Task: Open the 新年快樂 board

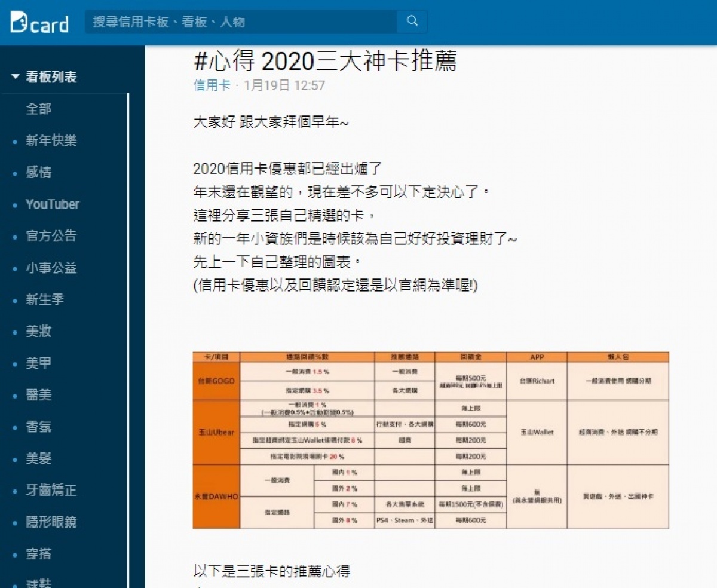Action: [51, 140]
